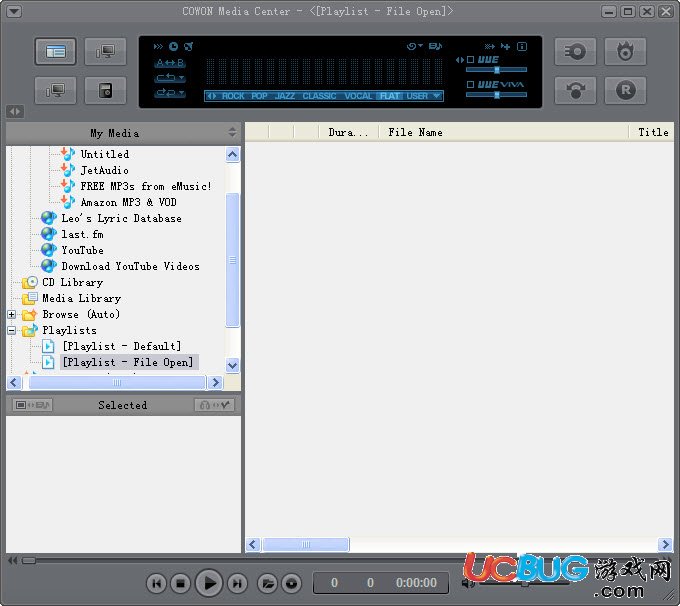
Task: Select the VOCAL equalizer preset
Action: [358, 96]
